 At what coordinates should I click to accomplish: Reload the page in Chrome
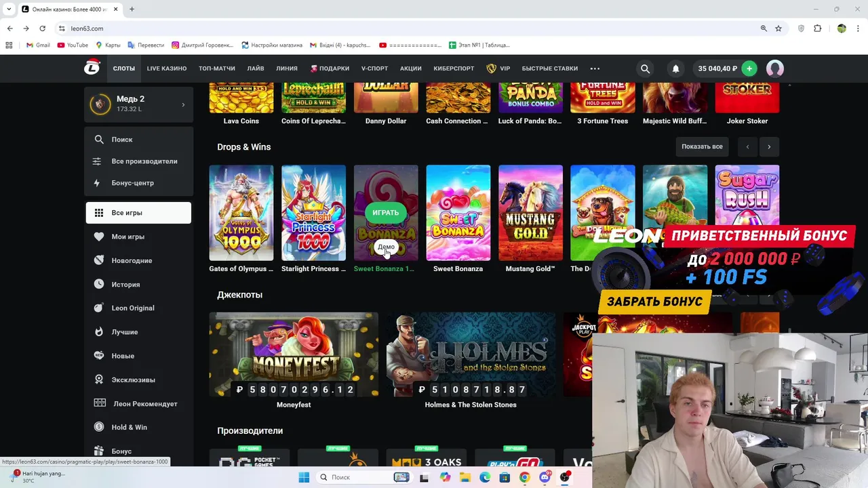click(x=42, y=28)
